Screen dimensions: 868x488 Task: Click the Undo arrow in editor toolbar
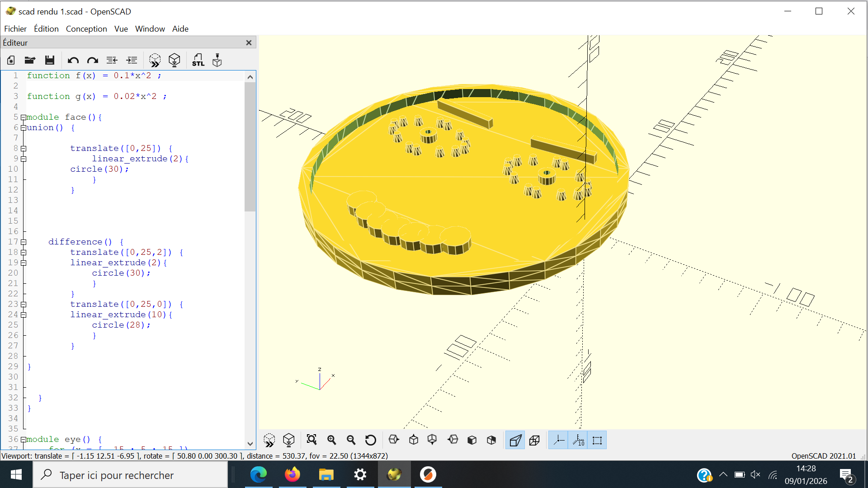pyautogui.click(x=73, y=60)
